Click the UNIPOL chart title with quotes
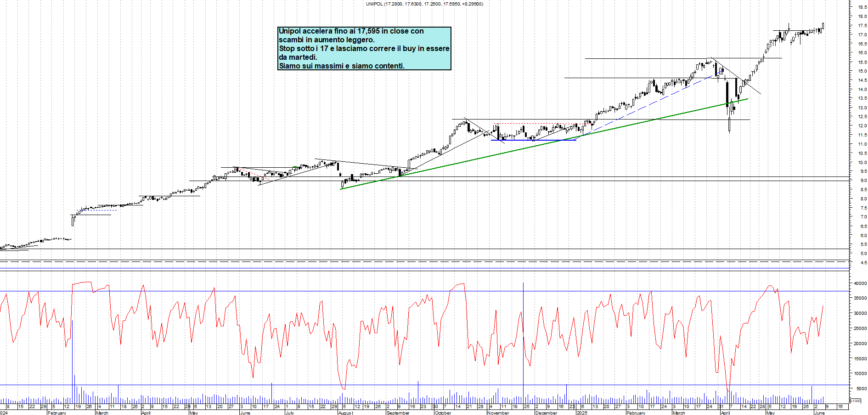 424,4
